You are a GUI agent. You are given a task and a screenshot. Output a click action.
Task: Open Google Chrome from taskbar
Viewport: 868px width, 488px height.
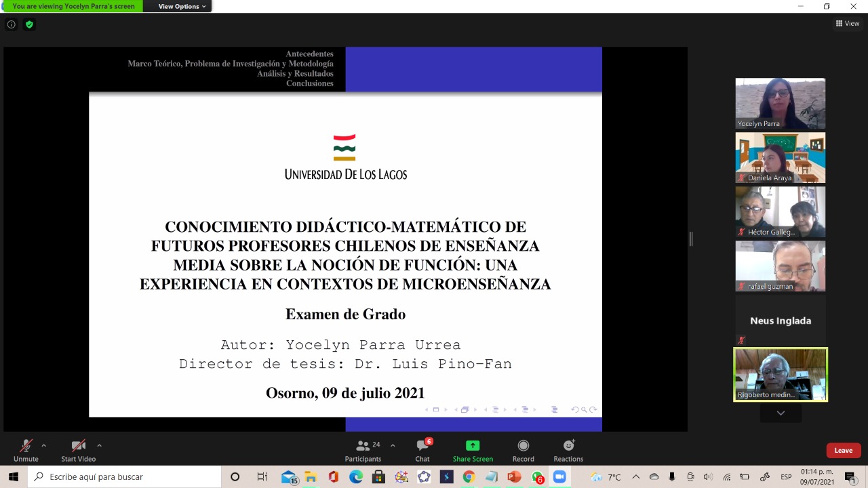pos(469,477)
